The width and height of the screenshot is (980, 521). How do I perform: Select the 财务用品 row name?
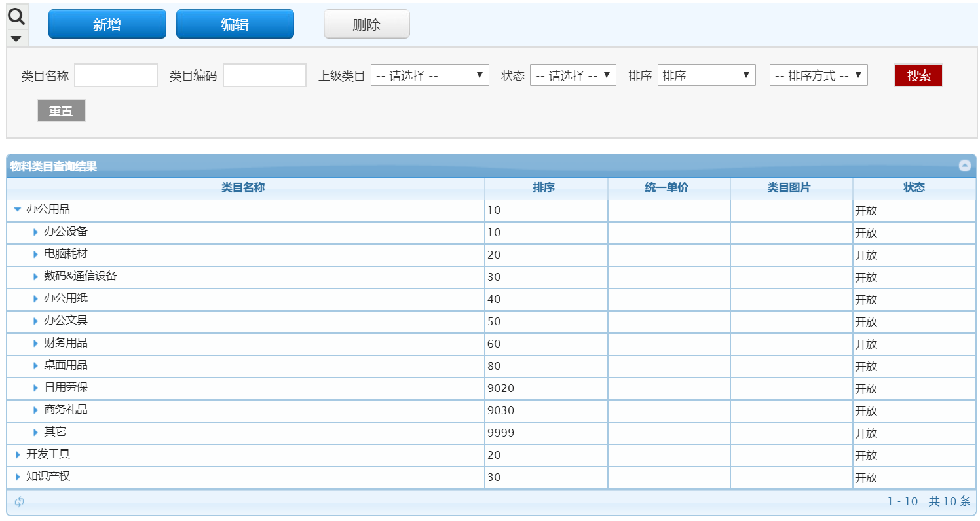click(66, 343)
